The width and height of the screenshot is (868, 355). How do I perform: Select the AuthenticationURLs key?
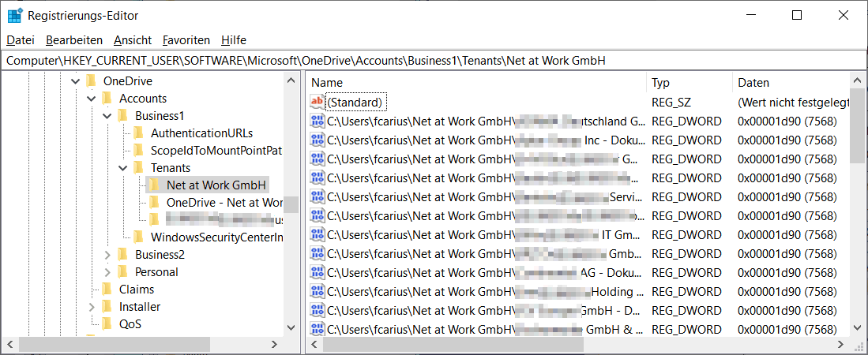click(x=201, y=133)
